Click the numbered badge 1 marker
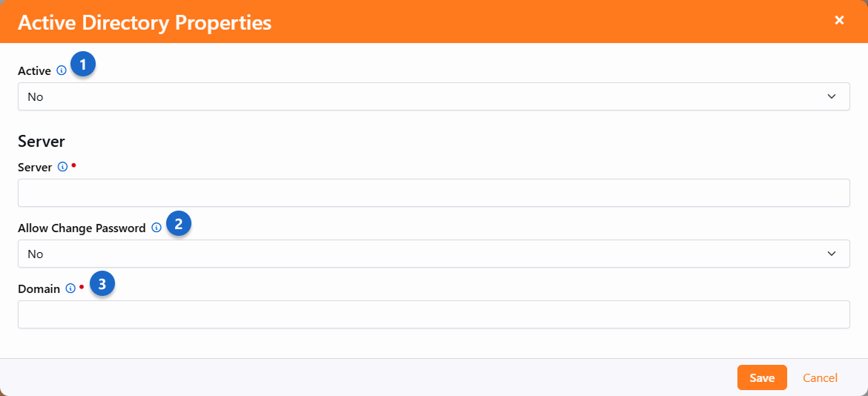The image size is (868, 396). pos(83,65)
